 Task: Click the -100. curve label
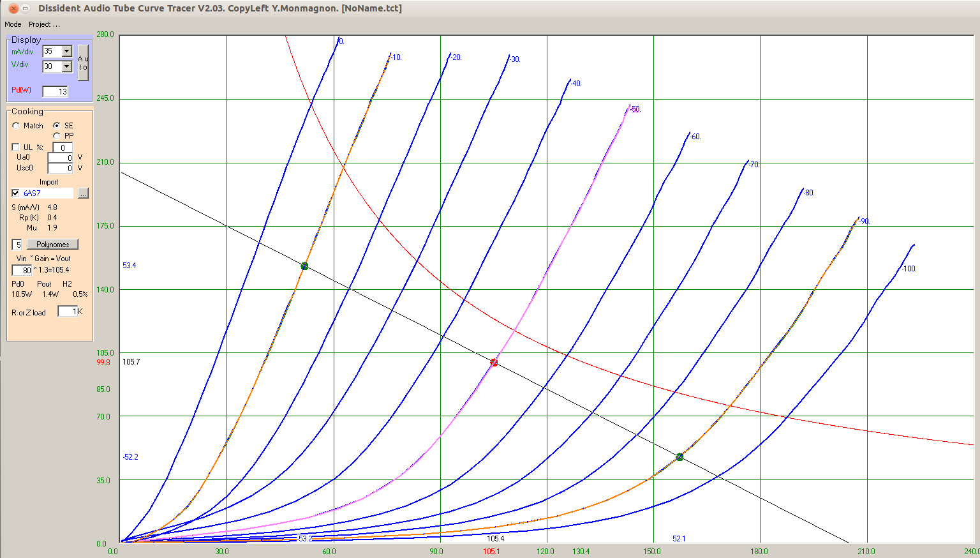click(909, 269)
